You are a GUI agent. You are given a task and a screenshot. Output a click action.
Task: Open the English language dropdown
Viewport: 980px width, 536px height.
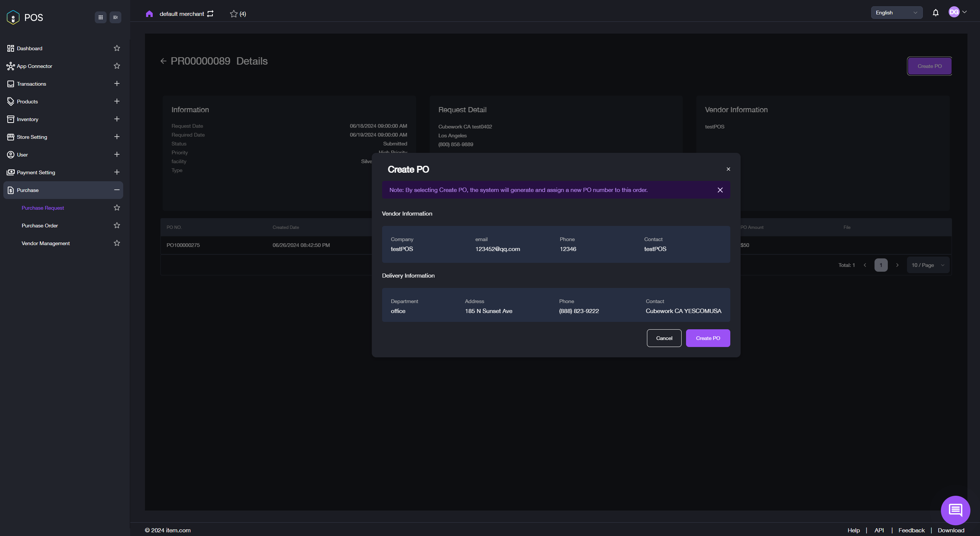[x=896, y=13]
